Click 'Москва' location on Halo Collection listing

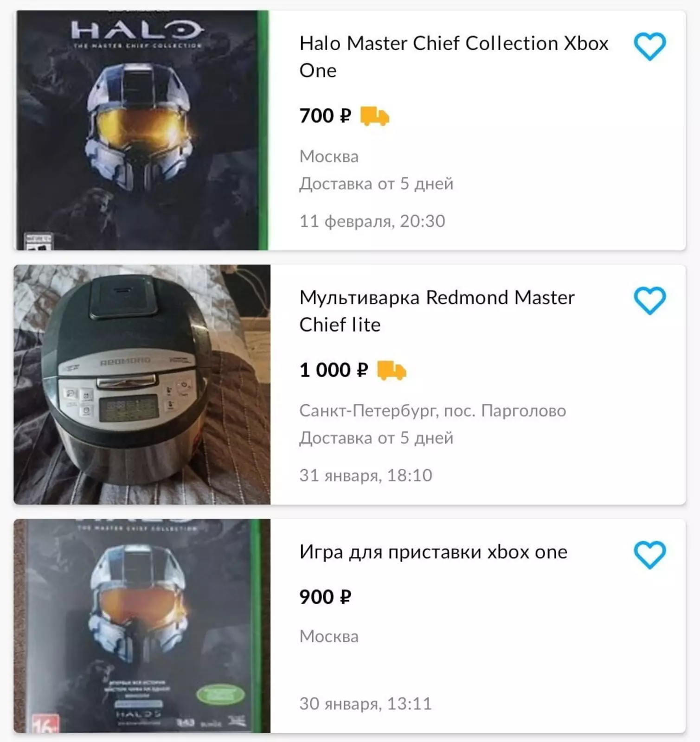(329, 157)
